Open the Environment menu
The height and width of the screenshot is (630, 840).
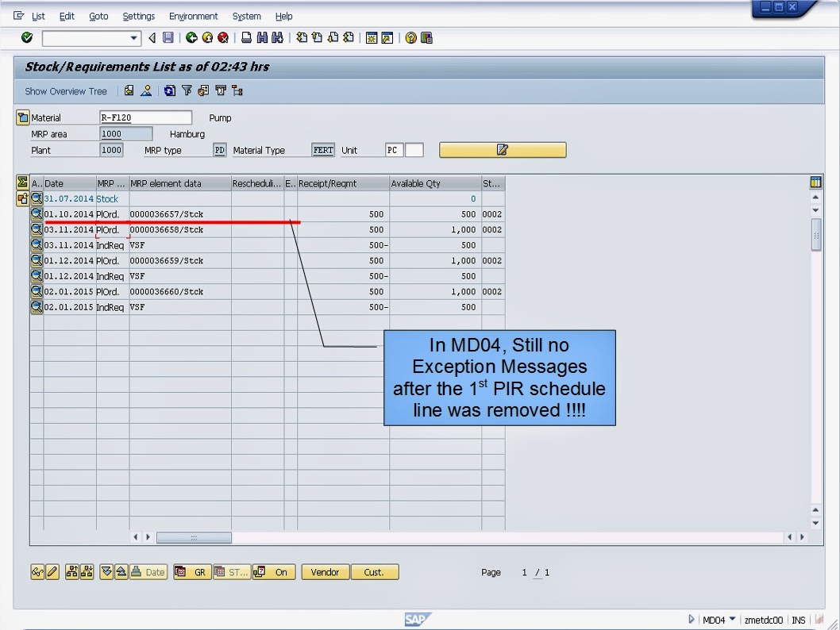pos(194,16)
